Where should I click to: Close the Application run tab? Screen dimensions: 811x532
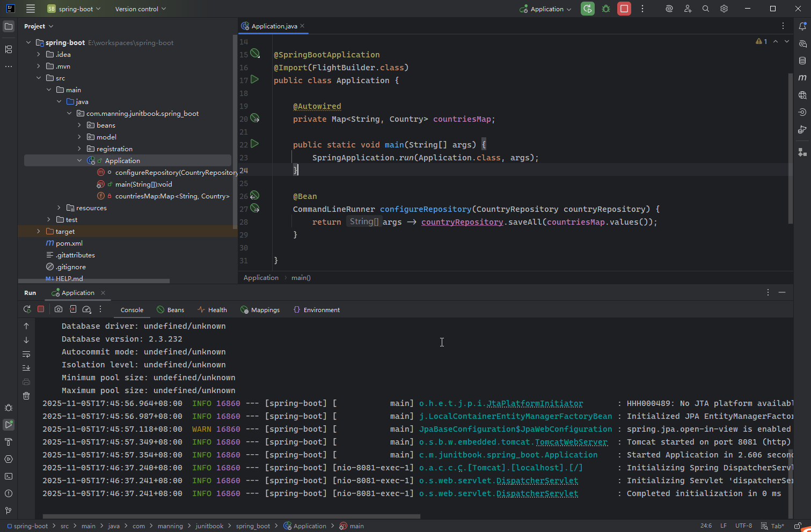pos(103,293)
